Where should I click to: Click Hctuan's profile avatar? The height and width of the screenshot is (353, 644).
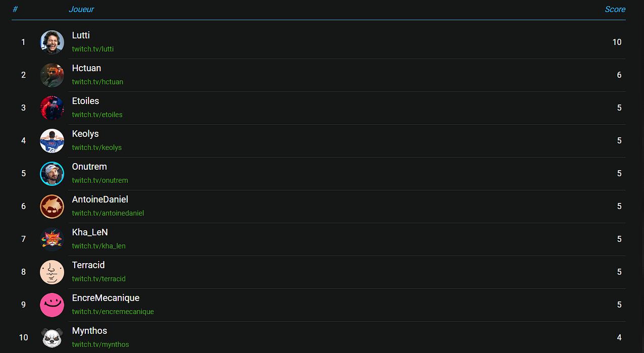(52, 75)
